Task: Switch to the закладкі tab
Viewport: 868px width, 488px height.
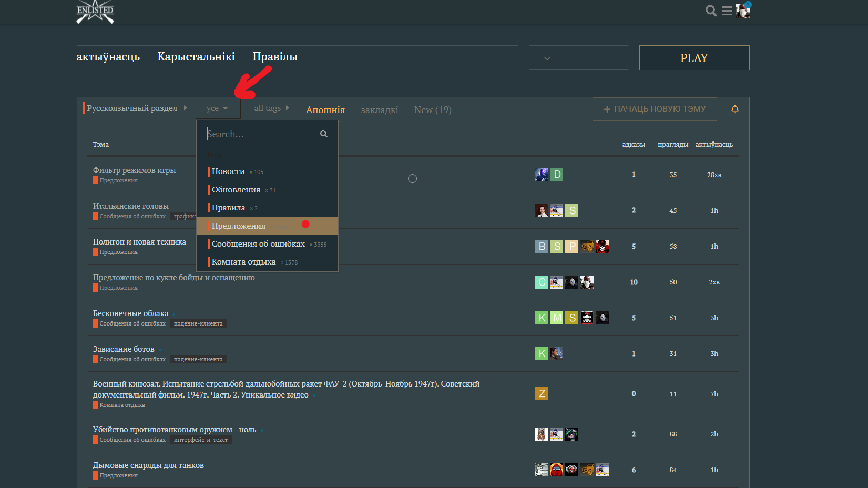Action: pos(379,110)
